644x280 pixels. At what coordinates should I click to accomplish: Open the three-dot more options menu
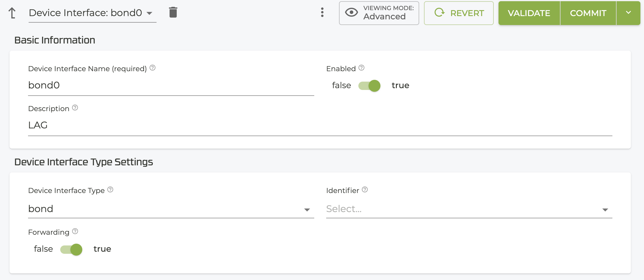coord(322,13)
